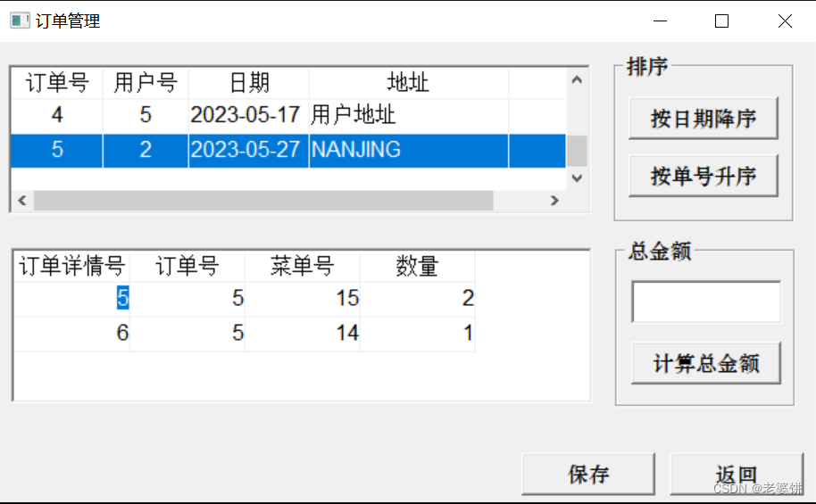Click the 2023-05-27 date cell
The image size is (816, 504).
click(x=249, y=150)
